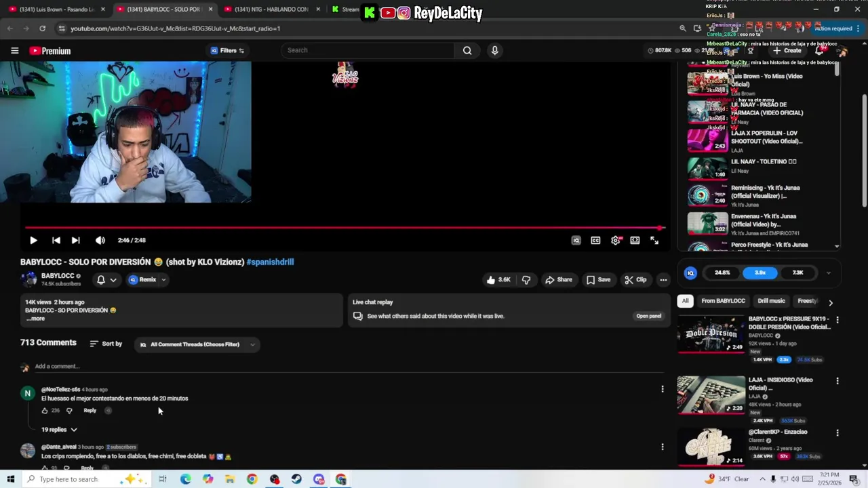Image resolution: width=868 pixels, height=488 pixels.
Task: Open options for @Dante_alveal comment
Action: [663, 447]
